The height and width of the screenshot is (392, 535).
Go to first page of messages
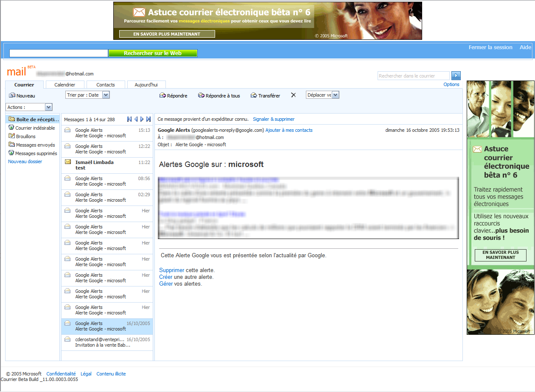129,120
